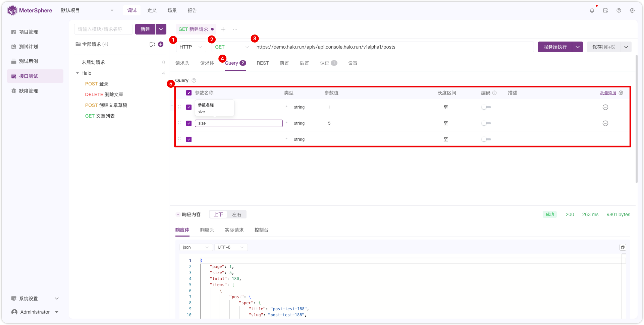The height and width of the screenshot is (325, 644).
Task: Switch to the 认证 tab
Action: pos(328,63)
